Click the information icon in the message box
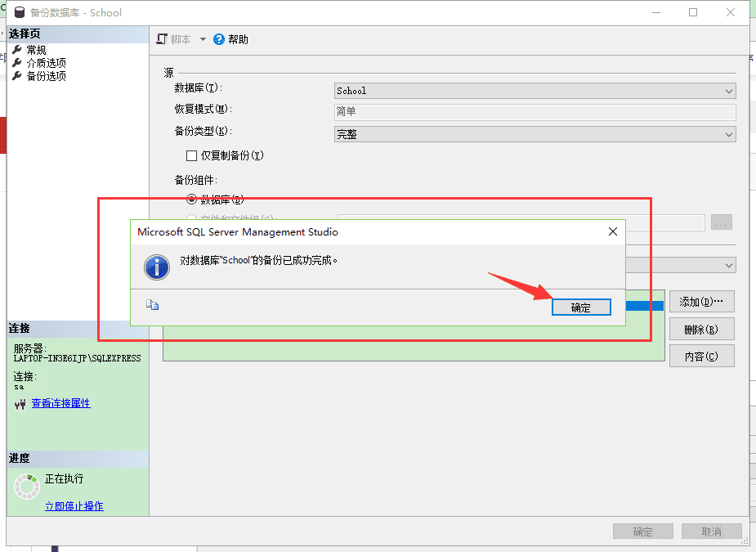 (x=156, y=267)
